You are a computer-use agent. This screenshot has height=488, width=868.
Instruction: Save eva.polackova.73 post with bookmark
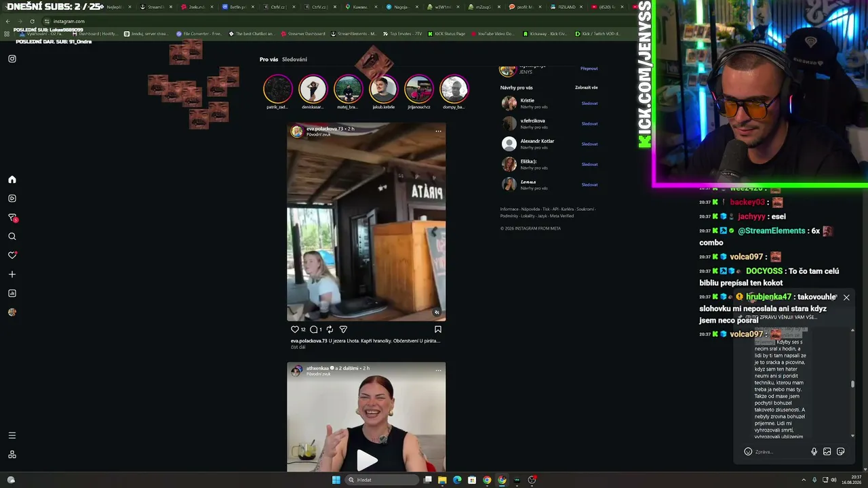click(438, 329)
